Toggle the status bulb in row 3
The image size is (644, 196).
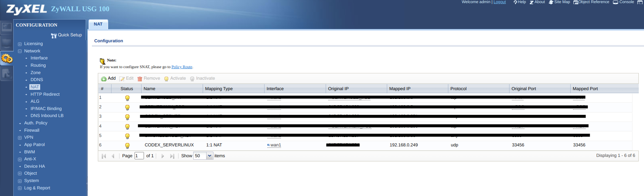(127, 117)
